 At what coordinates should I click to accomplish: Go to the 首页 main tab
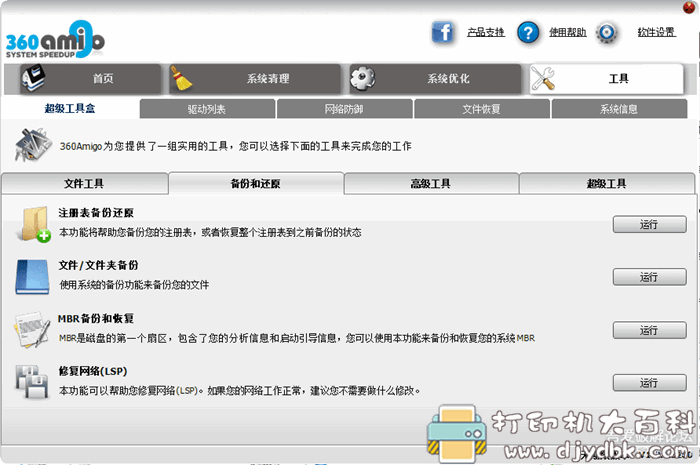click(x=91, y=79)
